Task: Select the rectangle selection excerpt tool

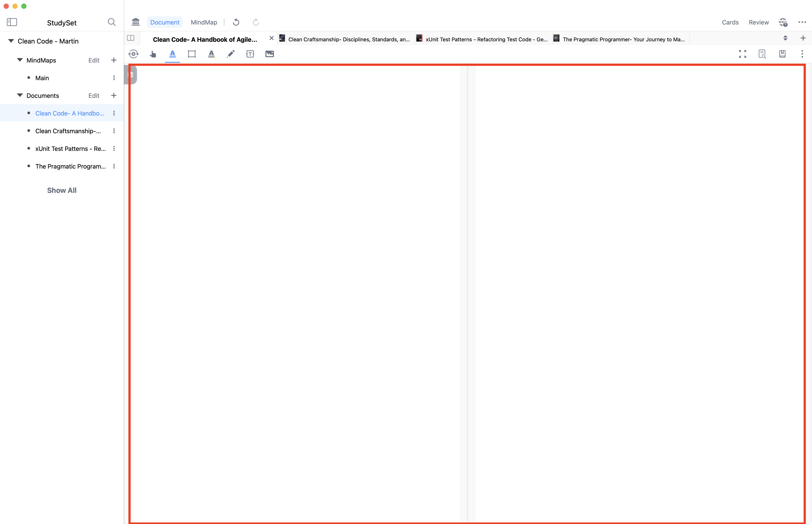Action: [192, 54]
